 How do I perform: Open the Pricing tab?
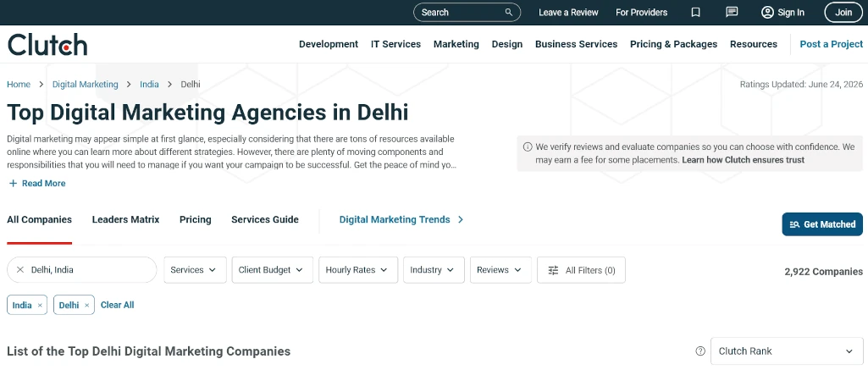(x=196, y=220)
